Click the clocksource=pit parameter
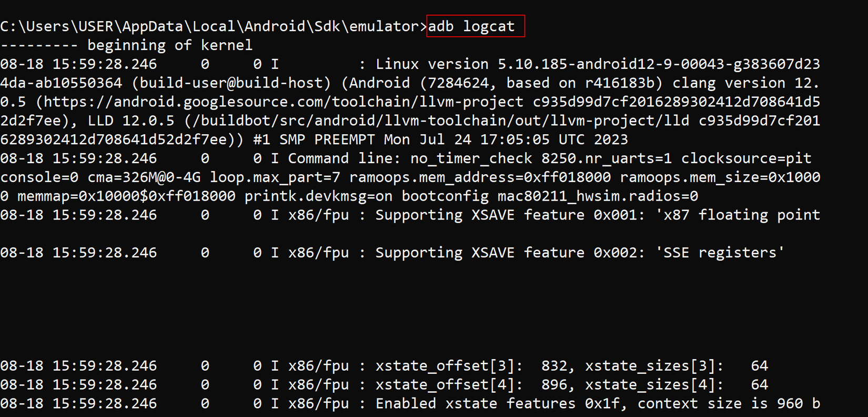This screenshot has width=868, height=417. pos(746,158)
